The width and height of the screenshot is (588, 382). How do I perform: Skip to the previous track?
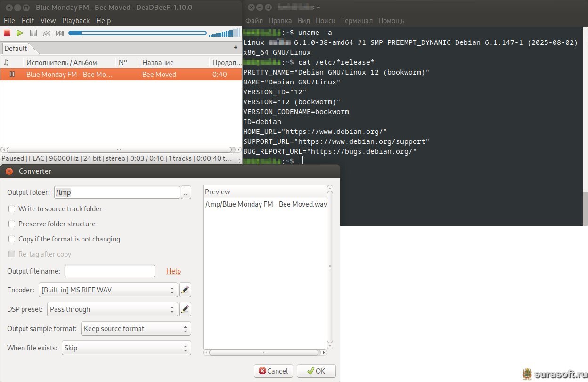pyautogui.click(x=47, y=33)
